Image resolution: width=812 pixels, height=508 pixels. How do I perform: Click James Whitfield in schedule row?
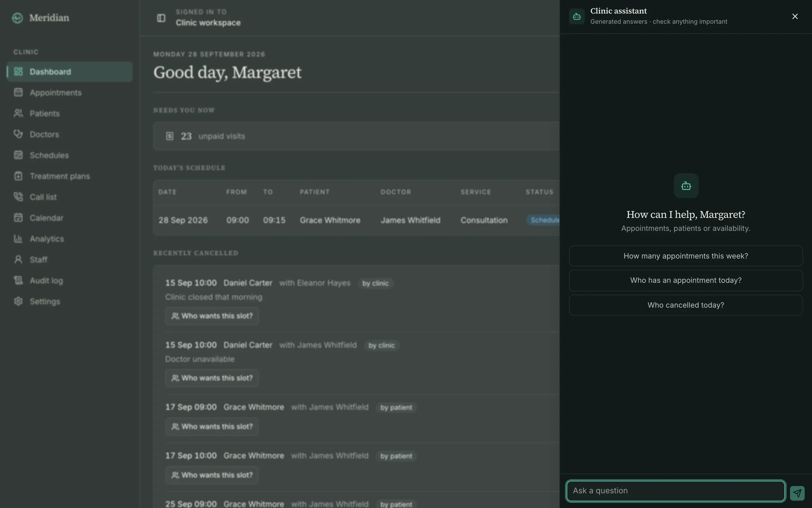point(410,220)
